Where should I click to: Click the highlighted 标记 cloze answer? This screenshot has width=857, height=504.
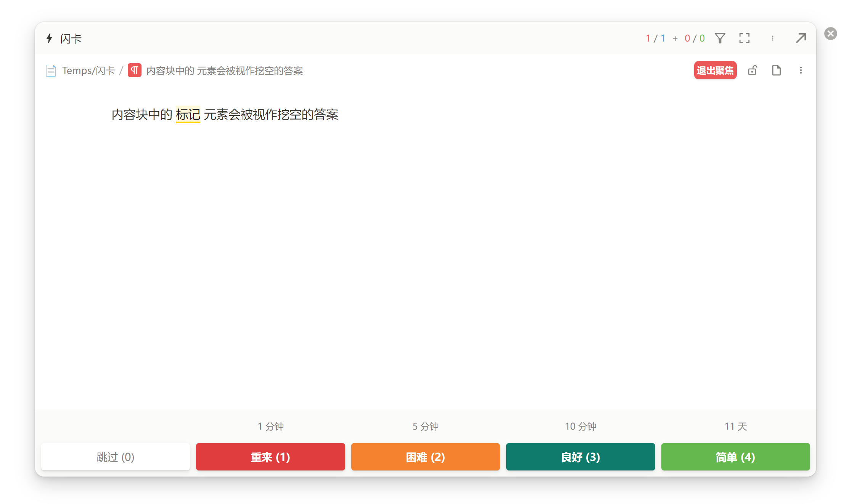point(188,114)
